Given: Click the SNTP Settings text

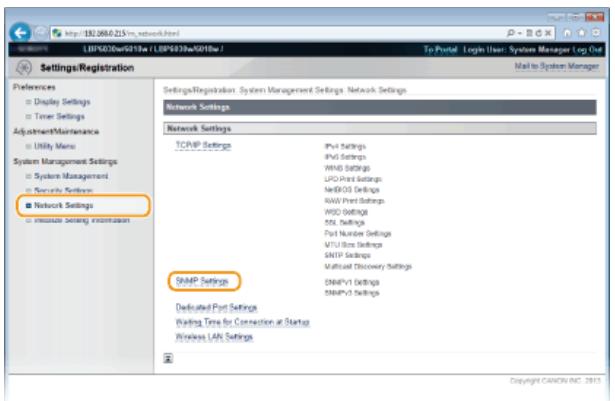Looking at the screenshot, I should click(x=347, y=255).
